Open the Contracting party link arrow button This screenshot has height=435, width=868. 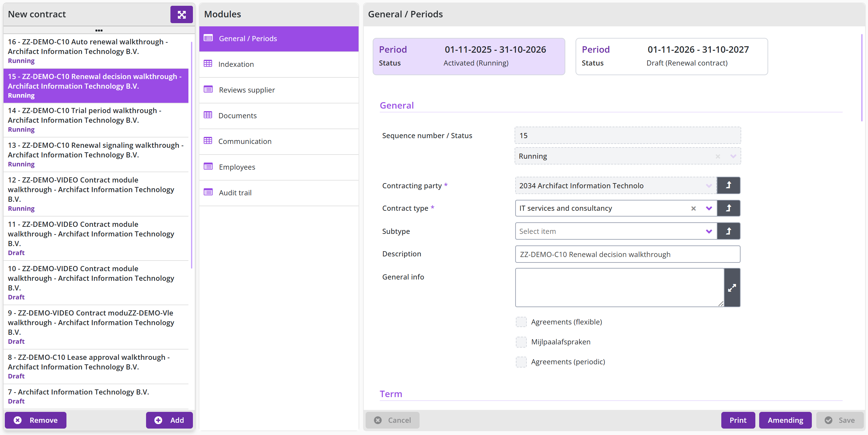[x=728, y=185]
